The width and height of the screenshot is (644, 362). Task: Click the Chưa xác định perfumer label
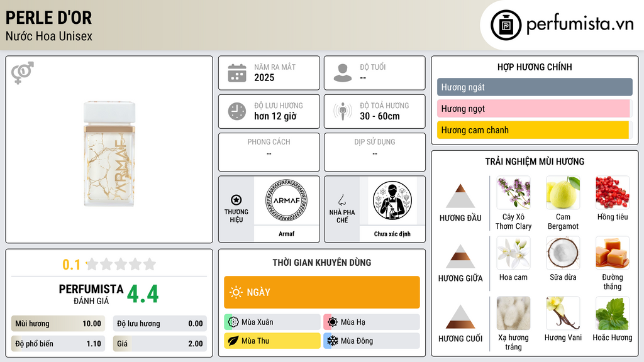[x=392, y=234]
